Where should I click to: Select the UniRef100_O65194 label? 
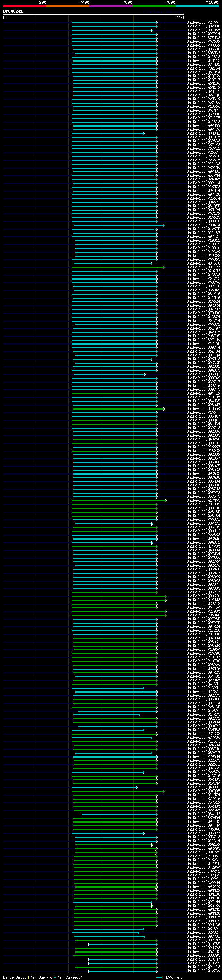203,210
